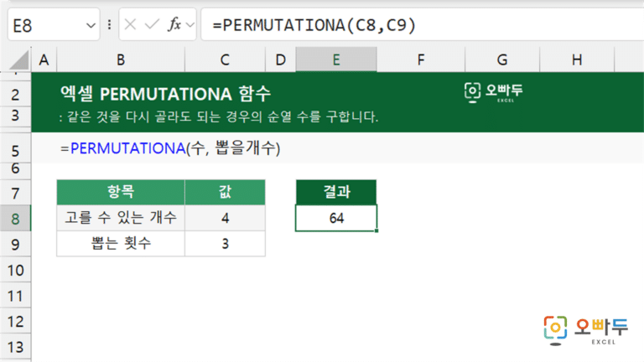Expand the fx function dropdown arrow
This screenshot has width=644, height=362.
190,25
